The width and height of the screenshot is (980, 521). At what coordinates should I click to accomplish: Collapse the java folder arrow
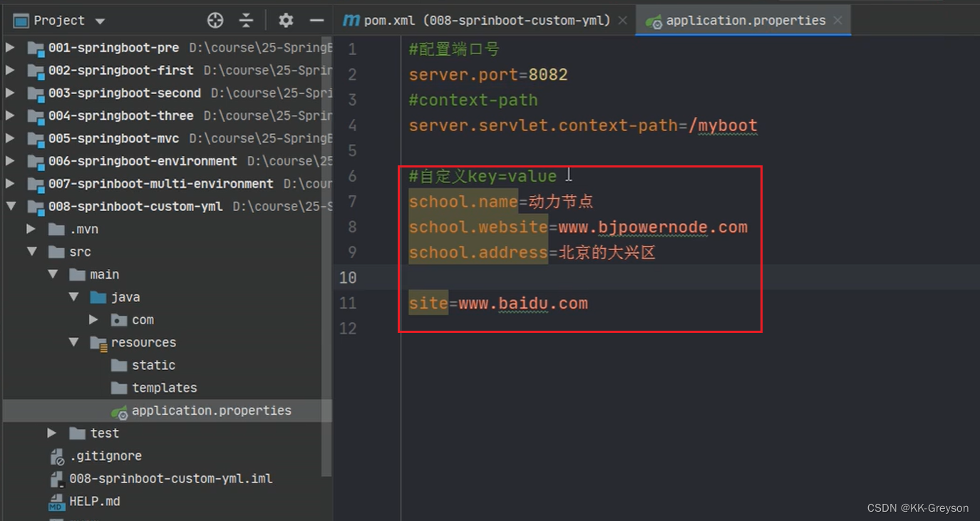click(73, 297)
